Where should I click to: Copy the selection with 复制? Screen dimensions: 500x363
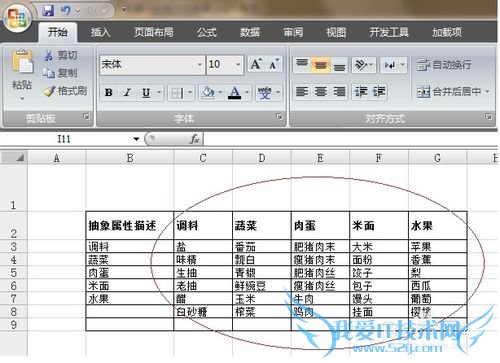(61, 73)
